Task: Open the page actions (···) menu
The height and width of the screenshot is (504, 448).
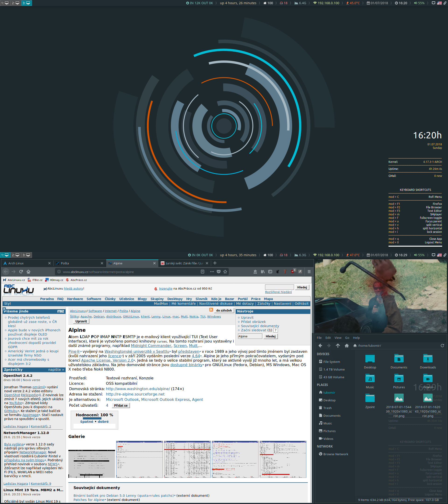Action: pyautogui.click(x=212, y=271)
